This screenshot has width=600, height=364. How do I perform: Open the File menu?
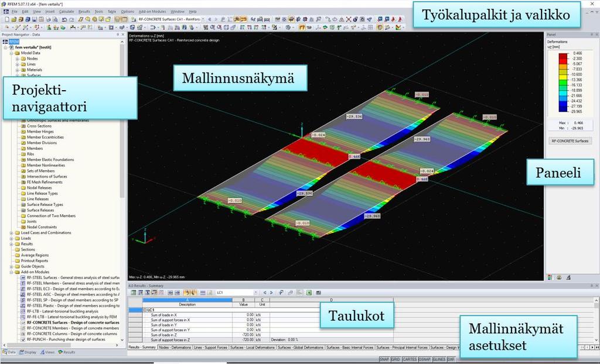pyautogui.click(x=14, y=12)
